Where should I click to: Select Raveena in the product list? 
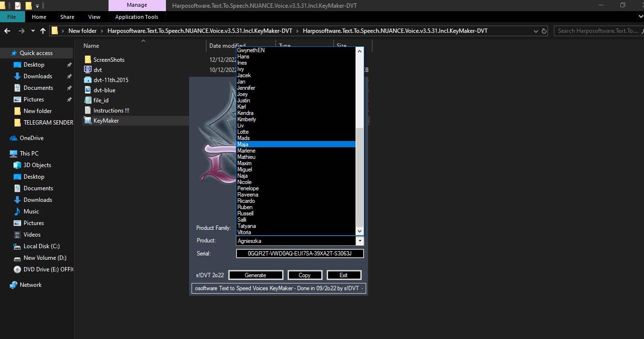pos(296,195)
